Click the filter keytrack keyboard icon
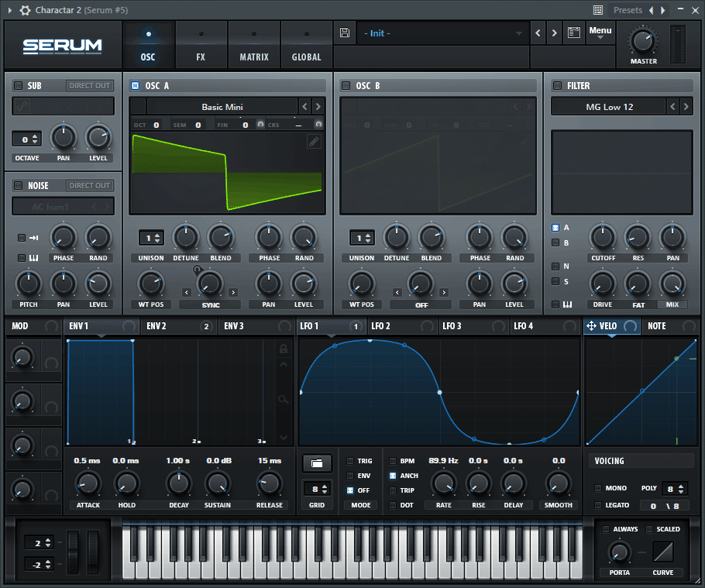The width and height of the screenshot is (705, 588). click(x=567, y=304)
